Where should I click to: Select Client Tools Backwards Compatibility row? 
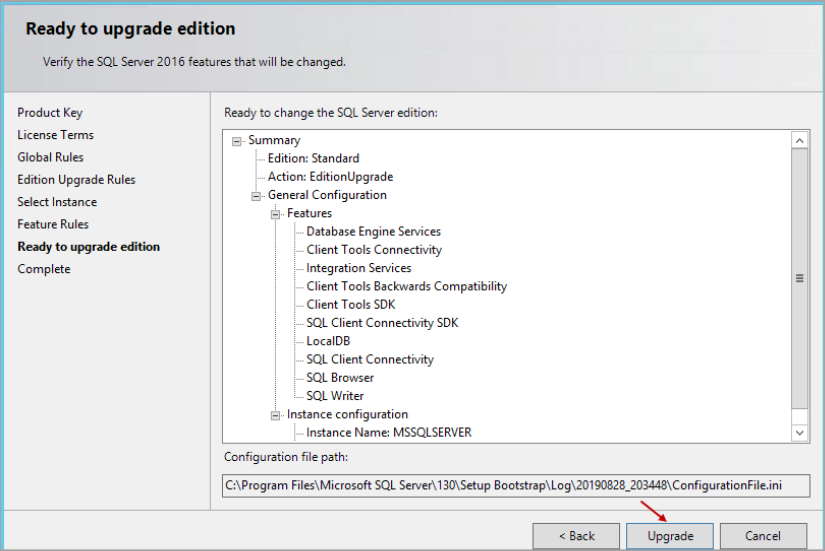[406, 286]
